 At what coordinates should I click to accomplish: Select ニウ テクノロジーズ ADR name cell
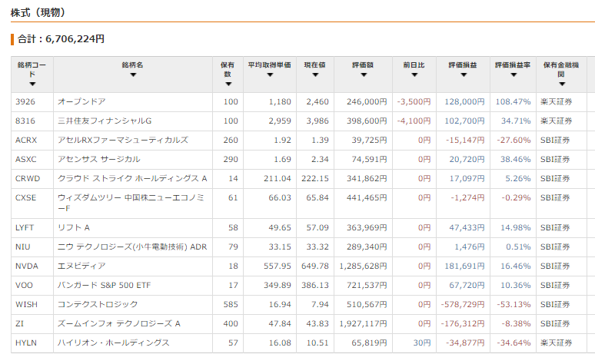click(132, 247)
